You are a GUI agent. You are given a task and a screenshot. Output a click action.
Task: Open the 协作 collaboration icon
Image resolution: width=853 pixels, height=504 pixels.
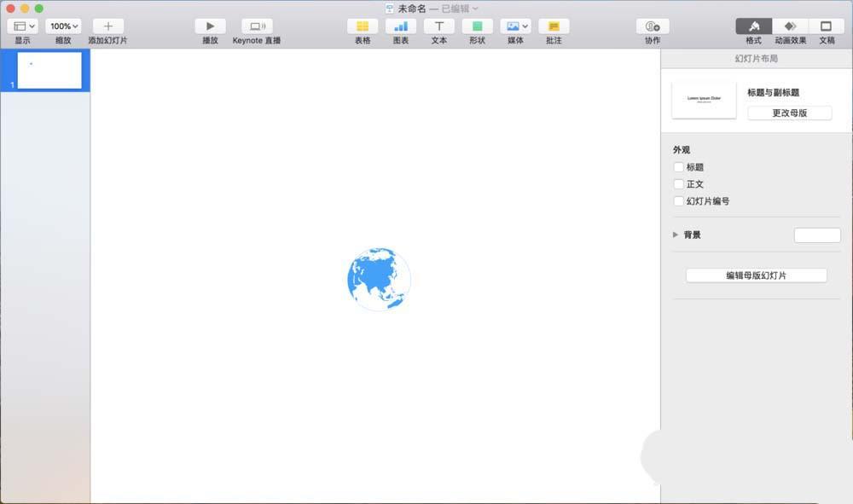[x=652, y=26]
